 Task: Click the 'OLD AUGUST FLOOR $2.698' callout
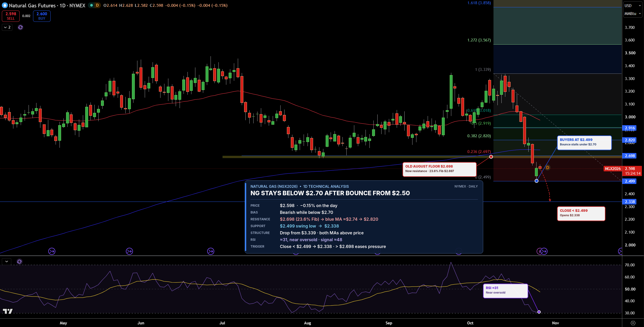439,169
